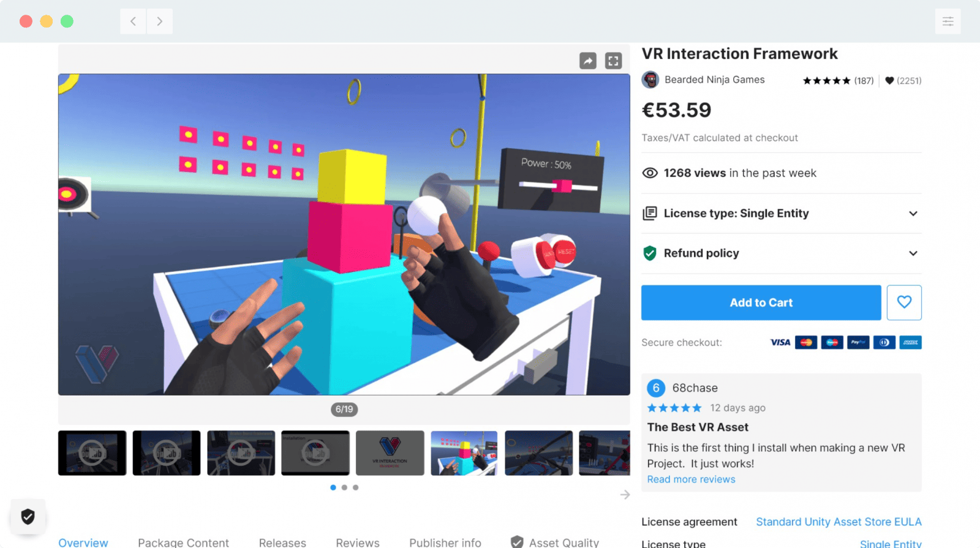Add asset to favorites with heart button
Image resolution: width=980 pixels, height=548 pixels.
tap(904, 302)
